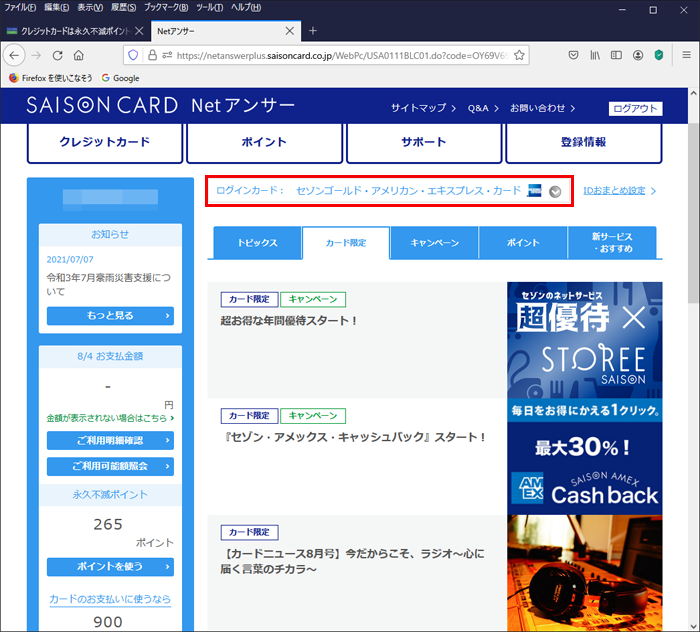Open the Firefox hamburger menu
The width and height of the screenshot is (700, 632).
685,55
